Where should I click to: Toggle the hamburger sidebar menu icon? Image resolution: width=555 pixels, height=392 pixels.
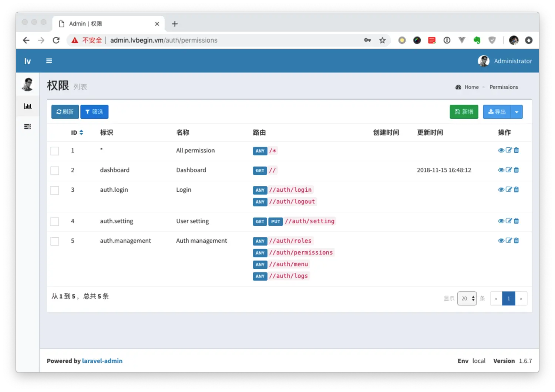pyautogui.click(x=49, y=61)
